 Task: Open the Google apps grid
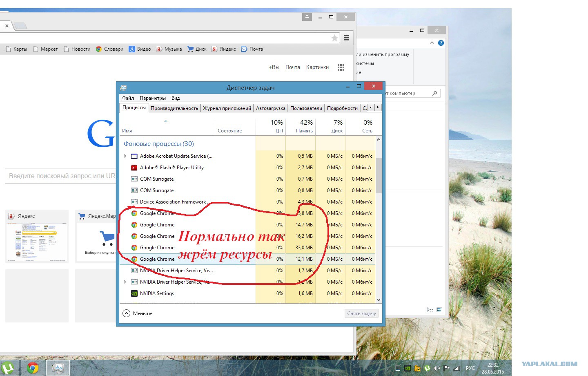[341, 67]
